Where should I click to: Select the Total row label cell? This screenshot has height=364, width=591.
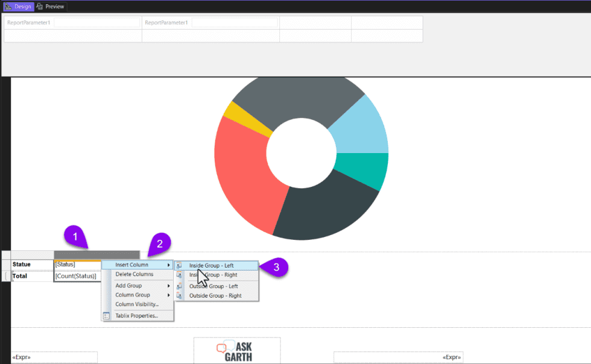click(32, 276)
